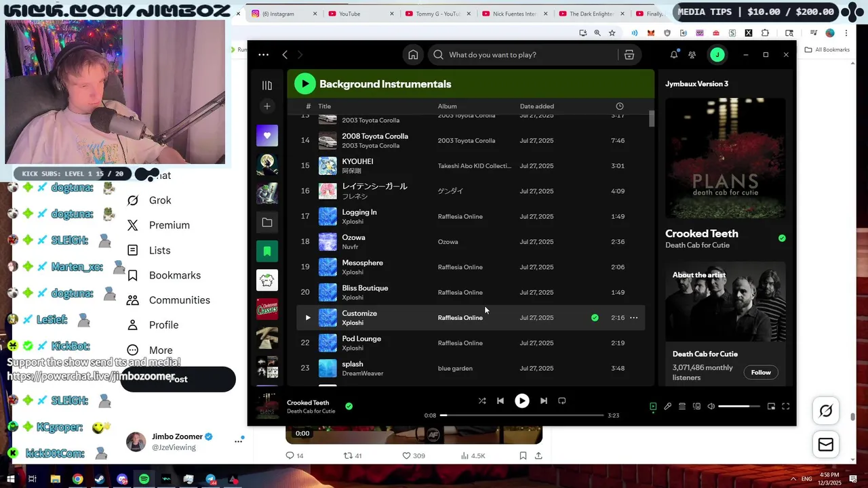Open Chrome extensions puzzle icon
Screen dimensions: 868x488
766,33
